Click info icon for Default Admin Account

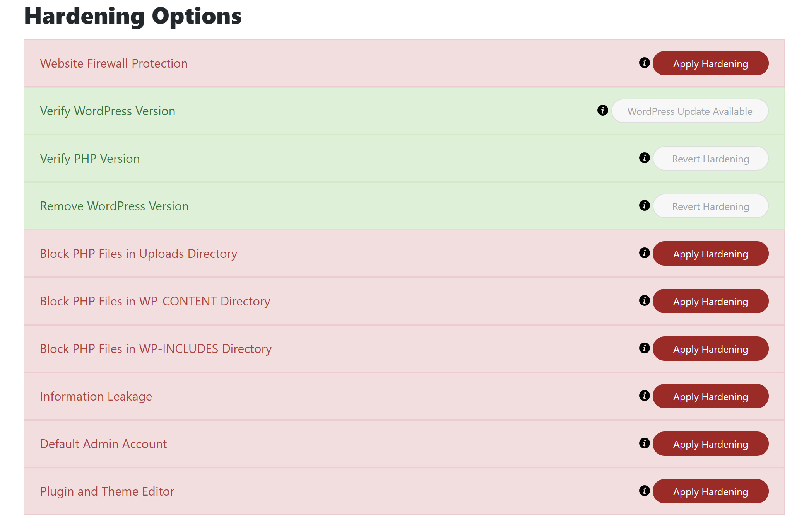coord(643,443)
